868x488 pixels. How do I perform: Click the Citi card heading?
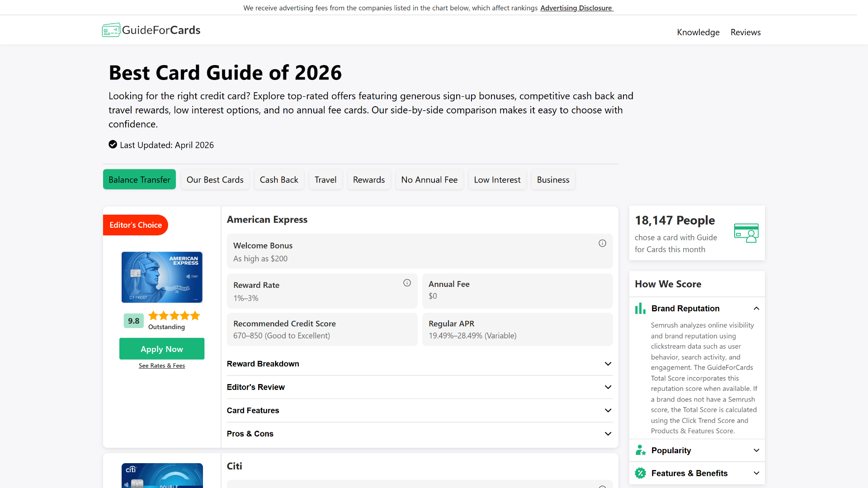point(235,466)
